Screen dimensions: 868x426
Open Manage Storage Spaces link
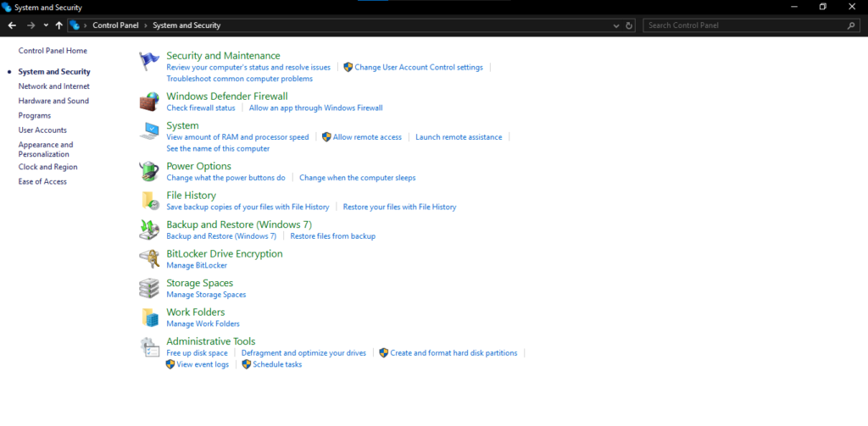pyautogui.click(x=207, y=295)
